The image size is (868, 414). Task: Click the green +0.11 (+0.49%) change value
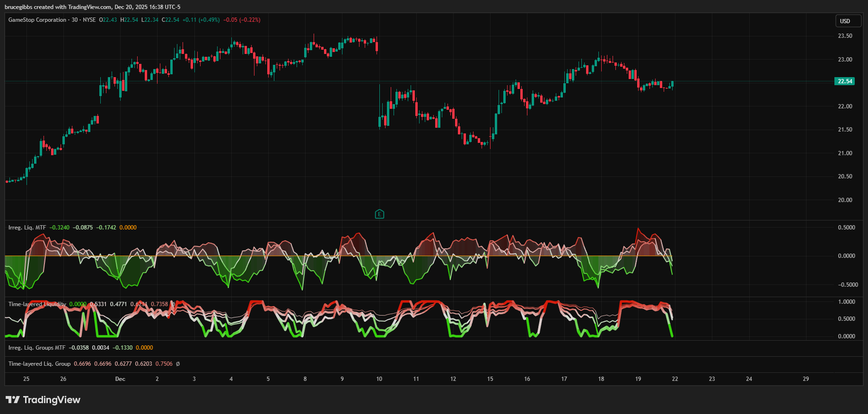click(201, 20)
